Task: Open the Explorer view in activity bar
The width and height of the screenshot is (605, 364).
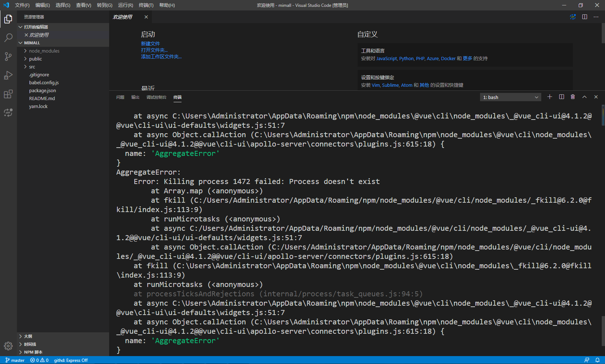Action: [x=8, y=19]
